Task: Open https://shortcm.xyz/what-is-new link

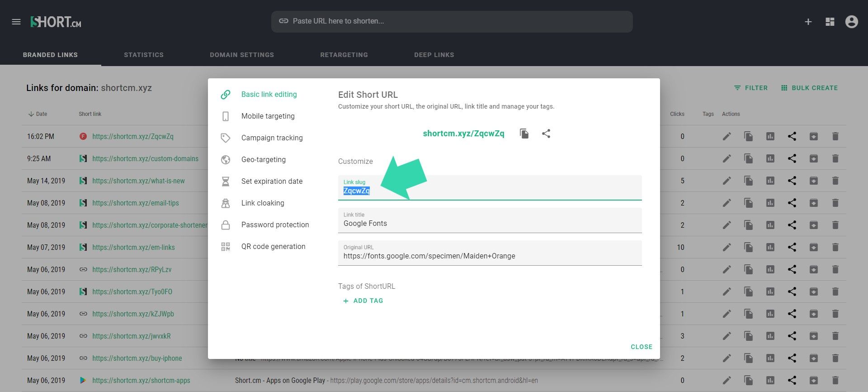Action: [x=138, y=181]
